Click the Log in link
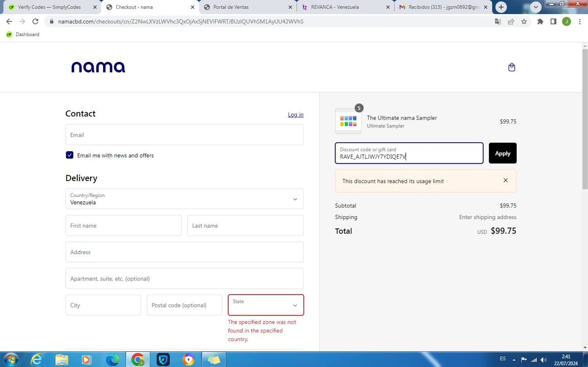 tap(296, 115)
